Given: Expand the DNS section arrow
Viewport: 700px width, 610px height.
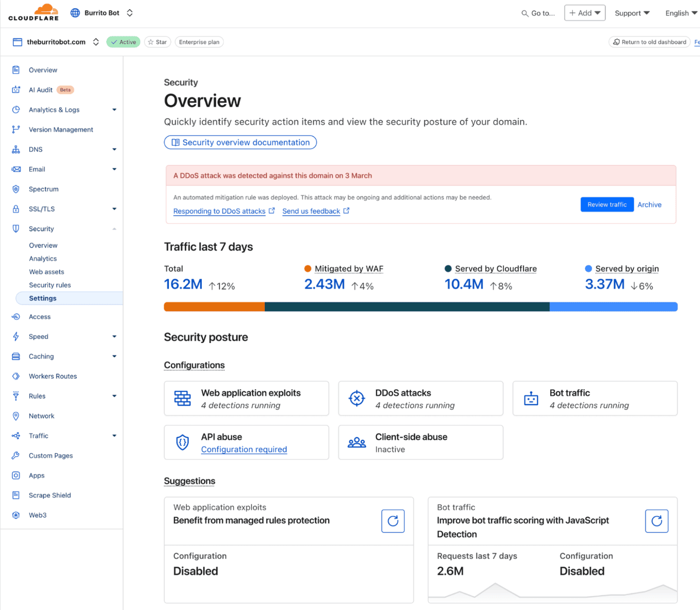Looking at the screenshot, I should (114, 149).
